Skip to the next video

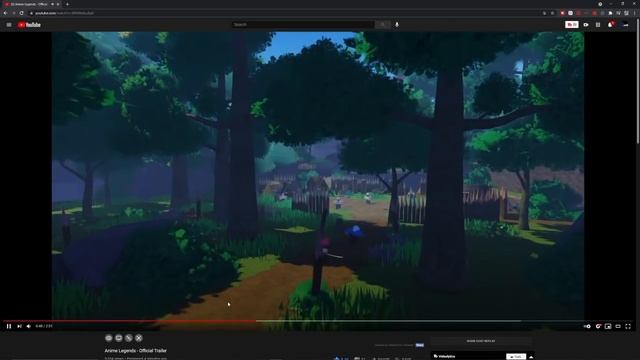[x=19, y=326]
